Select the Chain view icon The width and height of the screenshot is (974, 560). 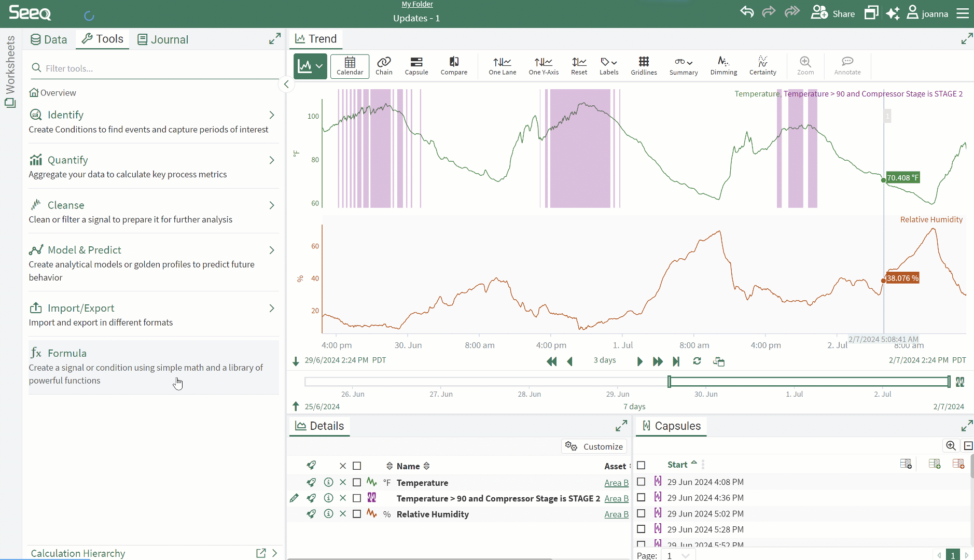click(x=384, y=66)
